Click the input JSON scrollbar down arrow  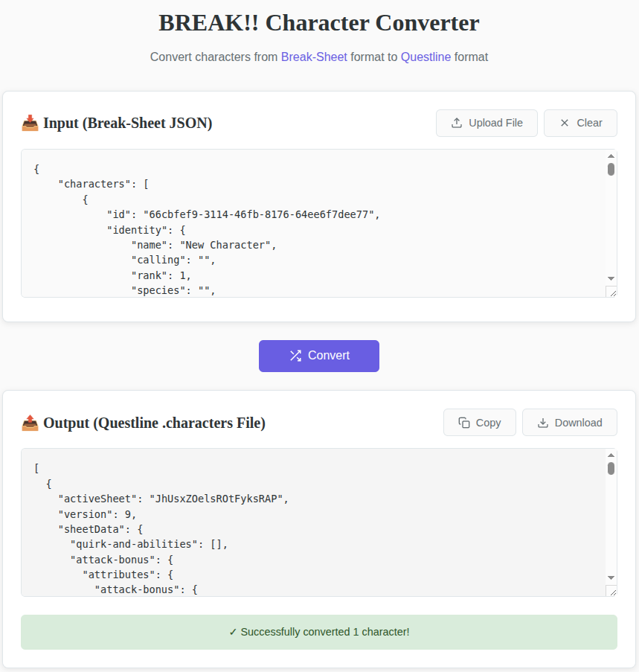611,278
